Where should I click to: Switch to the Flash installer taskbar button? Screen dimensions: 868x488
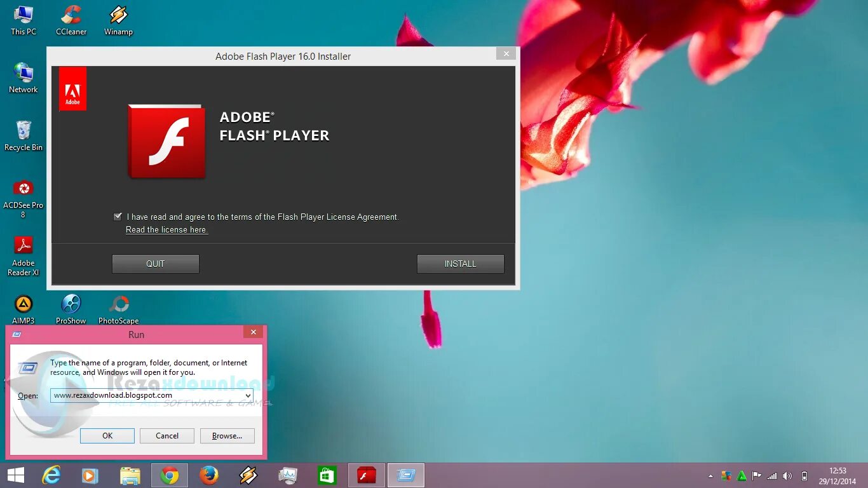[x=367, y=475]
